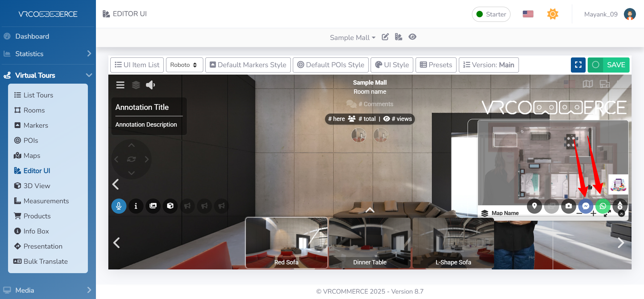Image resolution: width=644 pixels, height=299 pixels.
Task: Click the Messenger chat icon
Action: (586, 206)
